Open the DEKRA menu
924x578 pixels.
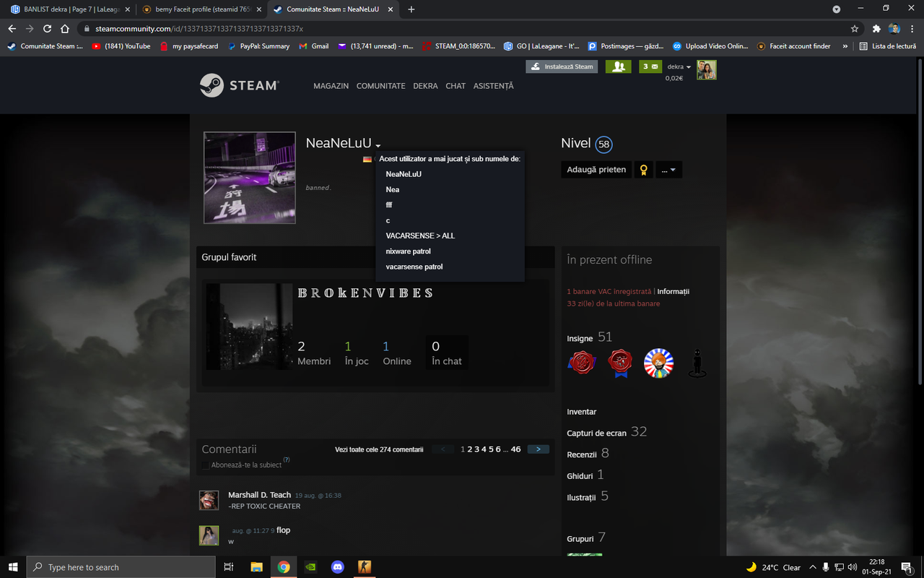pyautogui.click(x=425, y=86)
